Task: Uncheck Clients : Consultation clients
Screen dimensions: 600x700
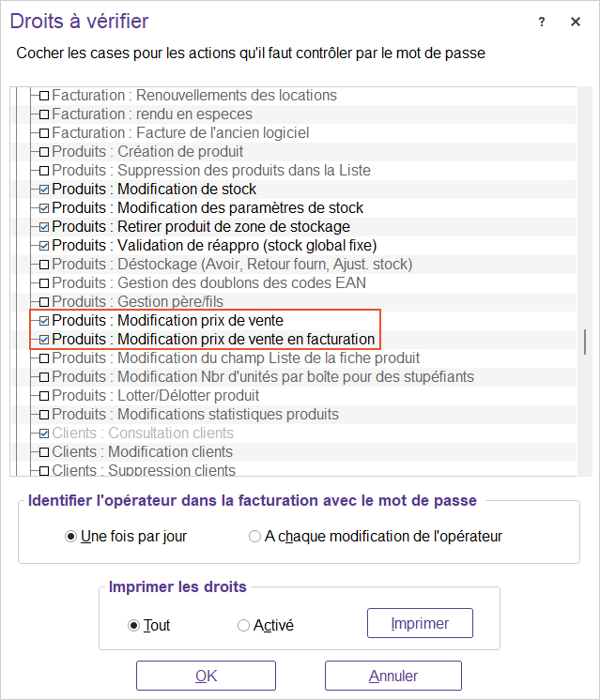Action: [x=43, y=434]
